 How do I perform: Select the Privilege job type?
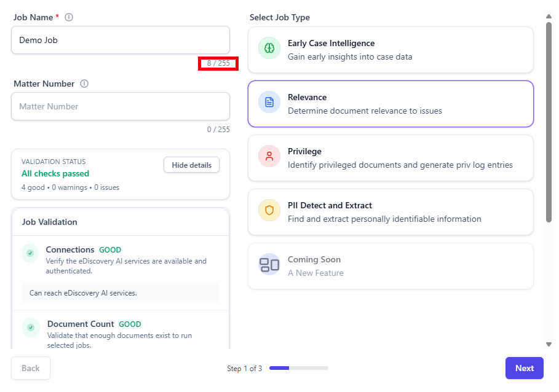[x=391, y=157]
